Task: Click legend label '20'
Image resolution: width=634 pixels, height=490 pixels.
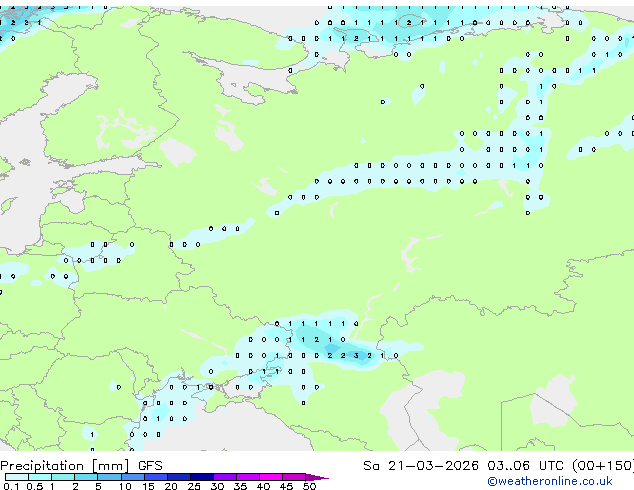Action: (171, 486)
